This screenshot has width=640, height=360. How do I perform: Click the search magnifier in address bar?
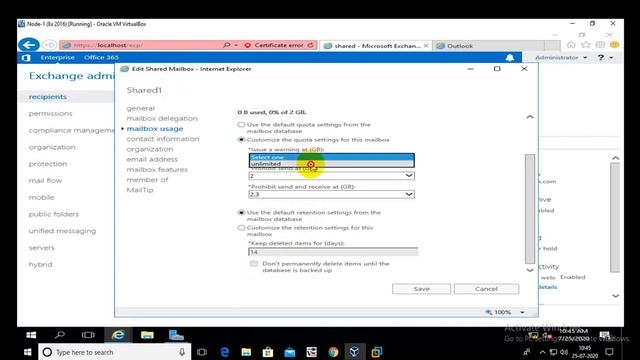point(227,45)
